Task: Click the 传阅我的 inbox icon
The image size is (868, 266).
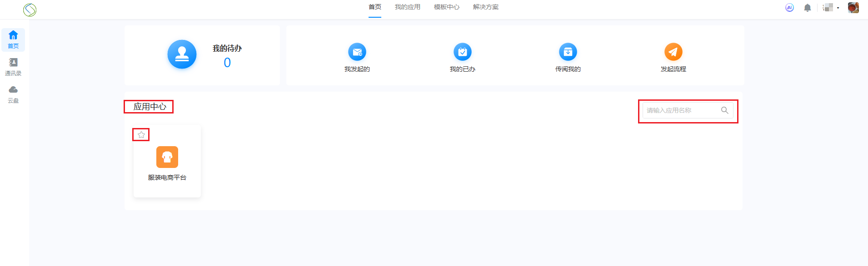Action: [568, 52]
